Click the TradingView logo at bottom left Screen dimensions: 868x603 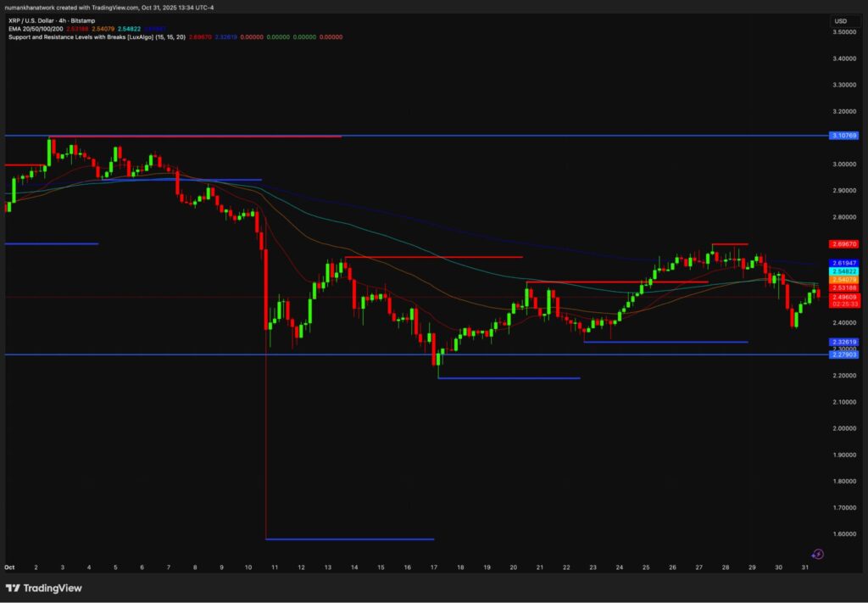43,589
